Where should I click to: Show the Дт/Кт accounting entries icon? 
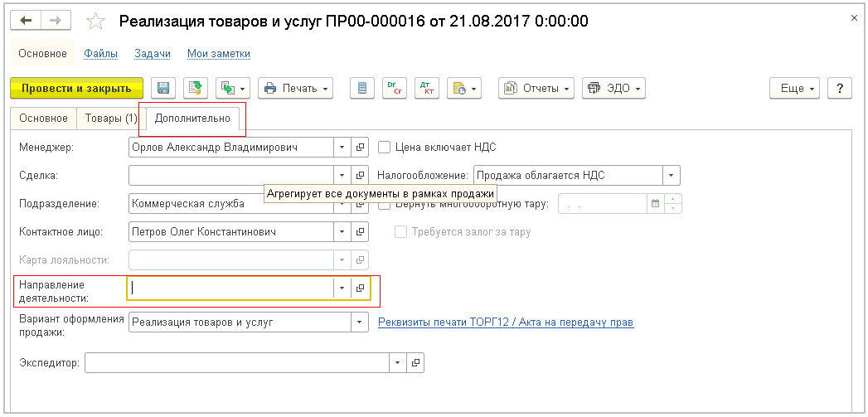[x=426, y=88]
